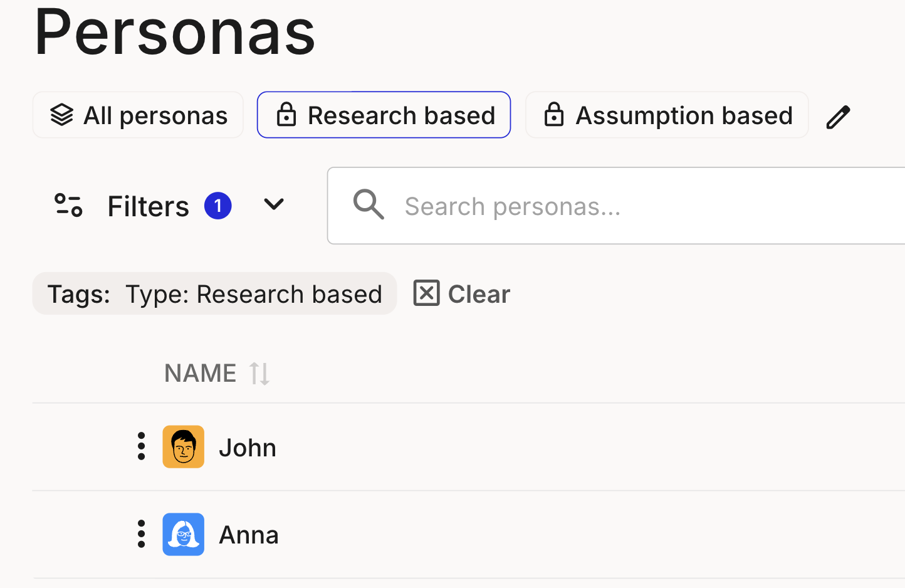Screen dimensions: 905x588
Task: Open Anna's three-dot options menu
Action: click(x=142, y=534)
